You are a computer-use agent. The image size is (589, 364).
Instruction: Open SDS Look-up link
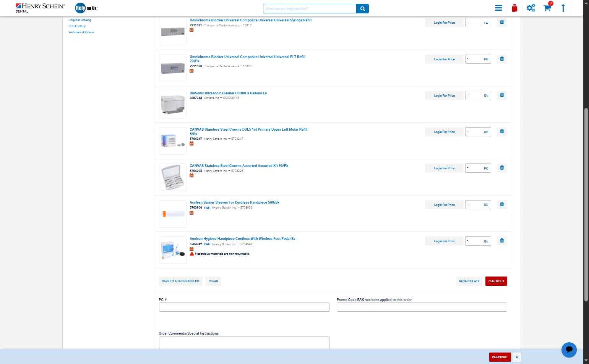tap(77, 26)
